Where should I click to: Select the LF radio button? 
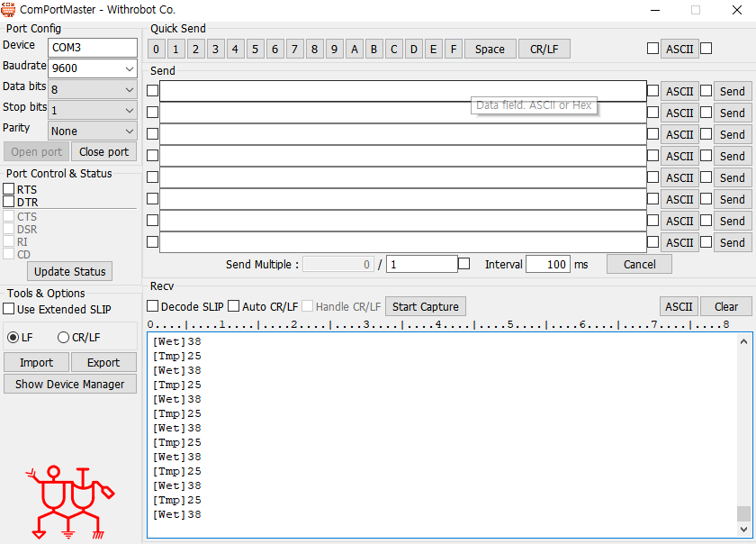click(13, 338)
